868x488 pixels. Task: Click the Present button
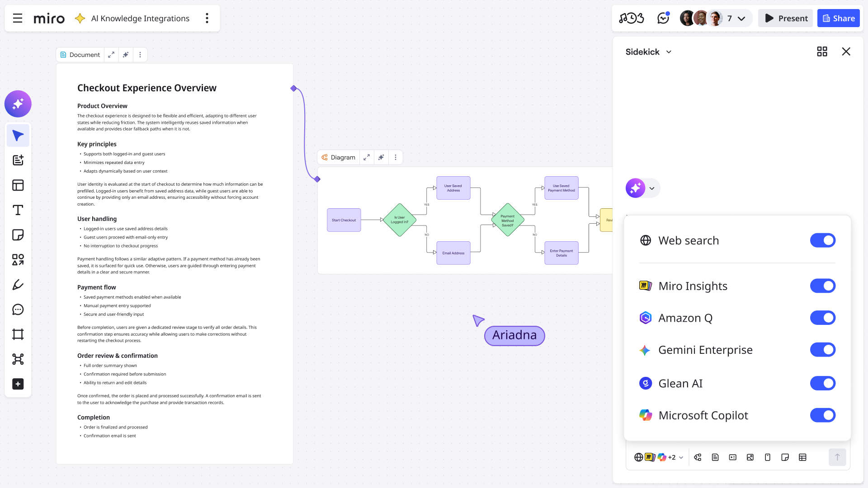(x=785, y=18)
